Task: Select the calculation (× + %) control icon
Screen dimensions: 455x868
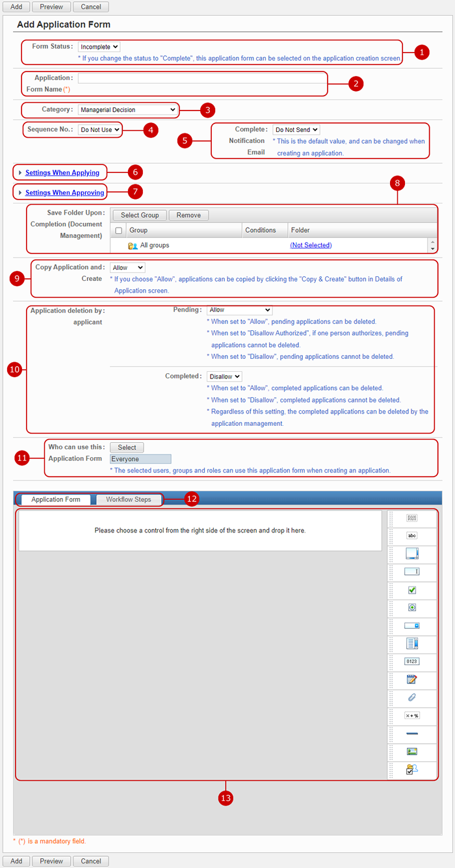Action: pyautogui.click(x=411, y=715)
